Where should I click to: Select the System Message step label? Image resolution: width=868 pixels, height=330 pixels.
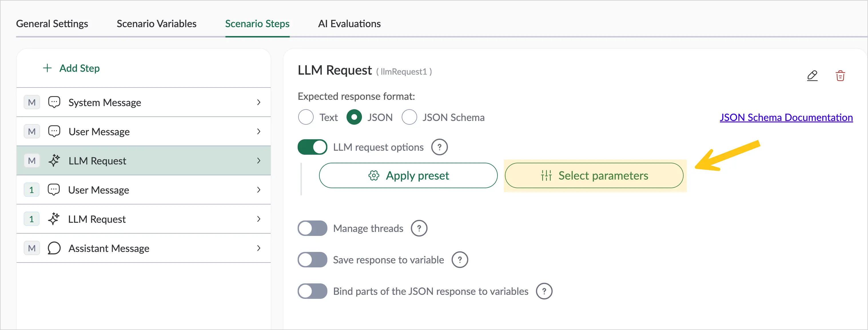[104, 102]
